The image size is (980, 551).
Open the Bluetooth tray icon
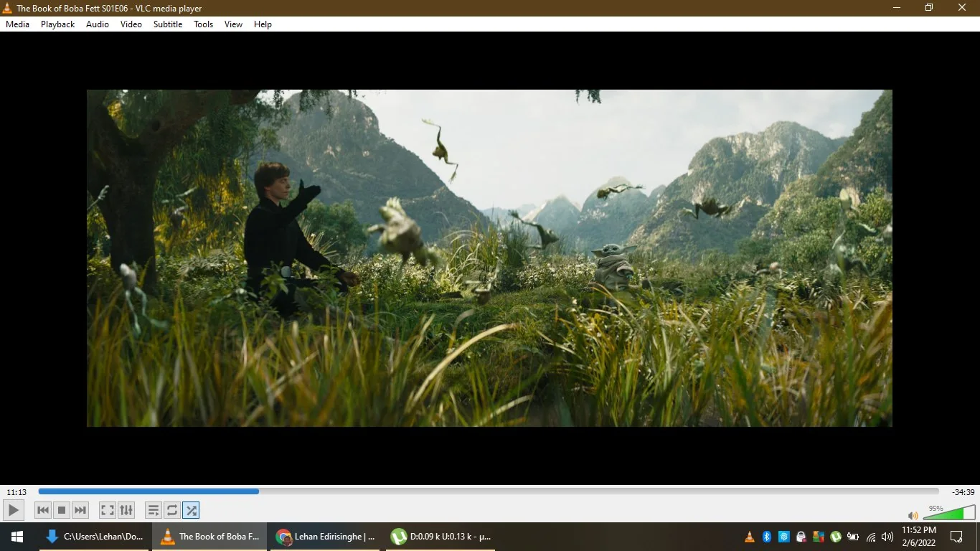(767, 537)
